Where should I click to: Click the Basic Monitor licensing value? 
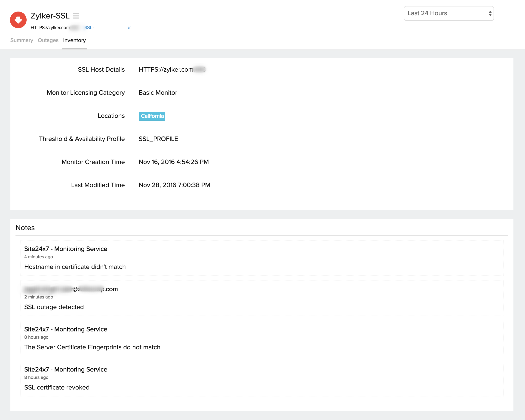point(158,93)
